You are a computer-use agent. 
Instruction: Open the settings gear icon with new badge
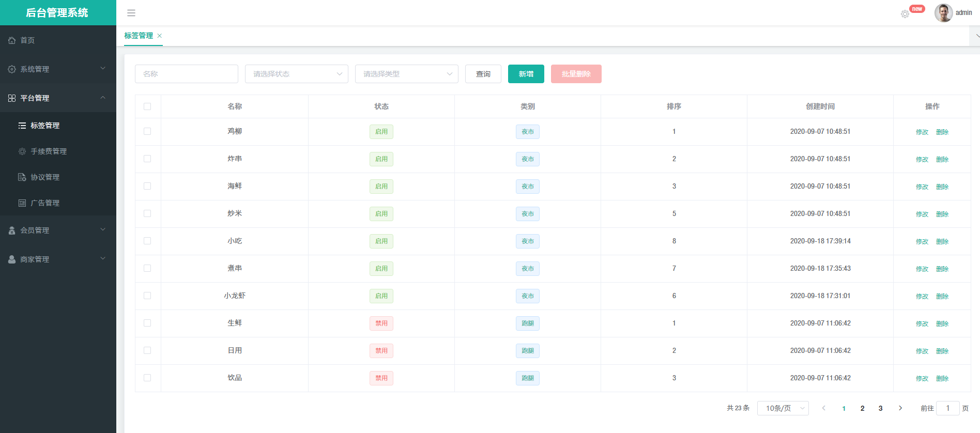[905, 14]
